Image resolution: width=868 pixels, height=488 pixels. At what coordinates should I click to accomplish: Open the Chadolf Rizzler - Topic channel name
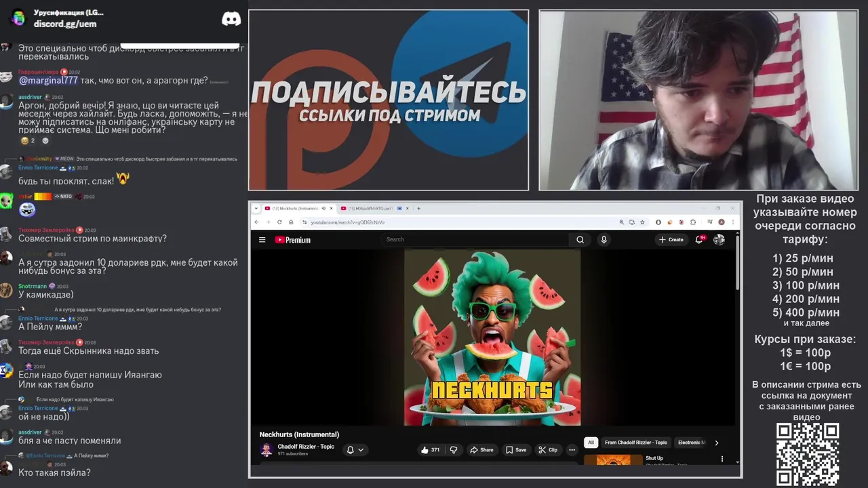click(306, 447)
